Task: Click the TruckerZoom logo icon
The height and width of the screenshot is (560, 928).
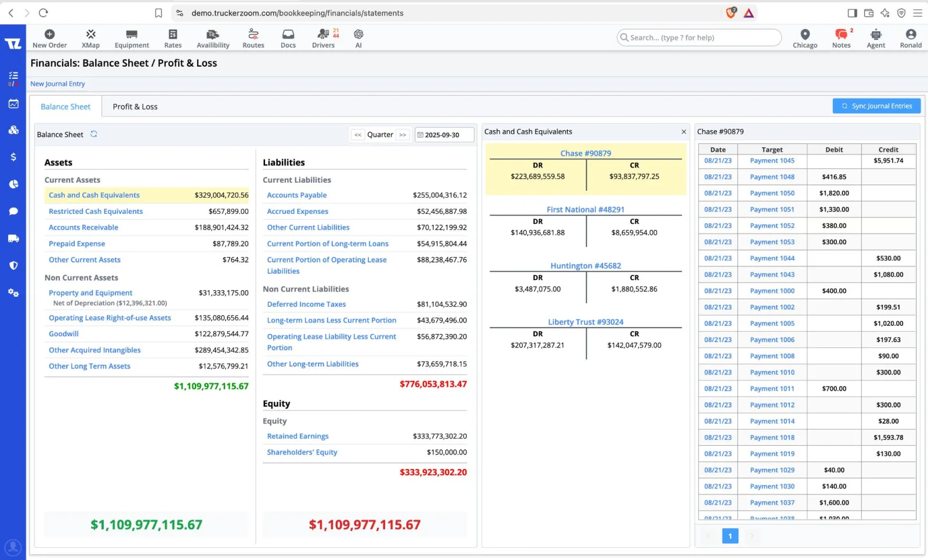Action: (13, 43)
